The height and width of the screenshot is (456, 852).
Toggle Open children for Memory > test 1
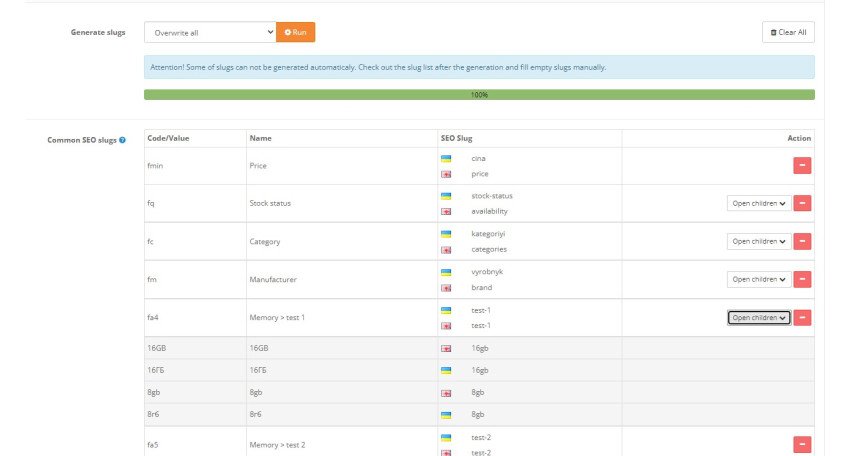pyautogui.click(x=759, y=317)
